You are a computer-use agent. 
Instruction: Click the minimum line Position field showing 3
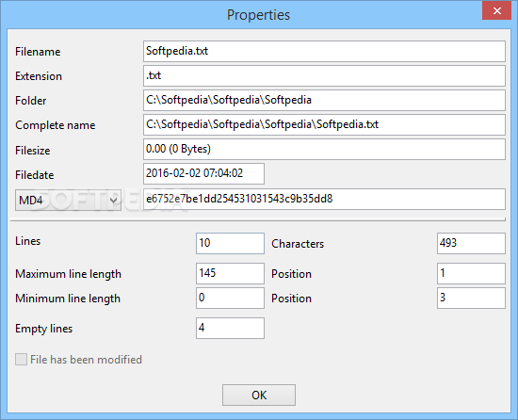[x=471, y=298]
